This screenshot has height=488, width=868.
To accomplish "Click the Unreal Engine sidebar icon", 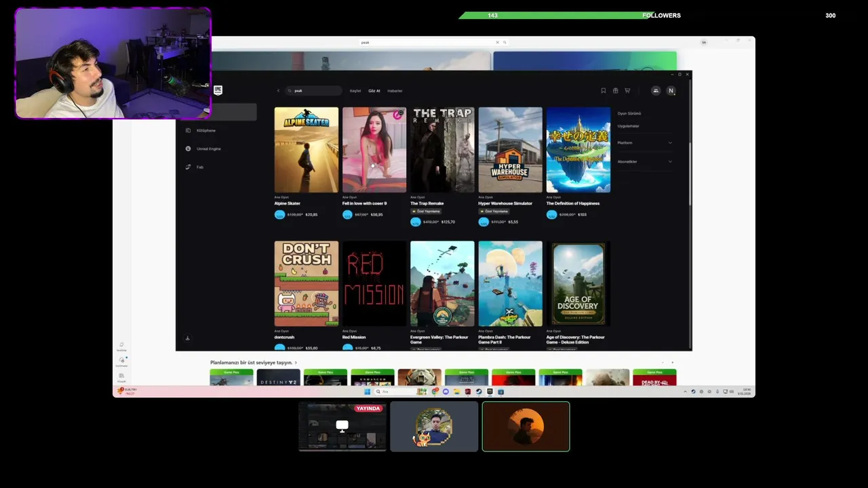I will (188, 148).
